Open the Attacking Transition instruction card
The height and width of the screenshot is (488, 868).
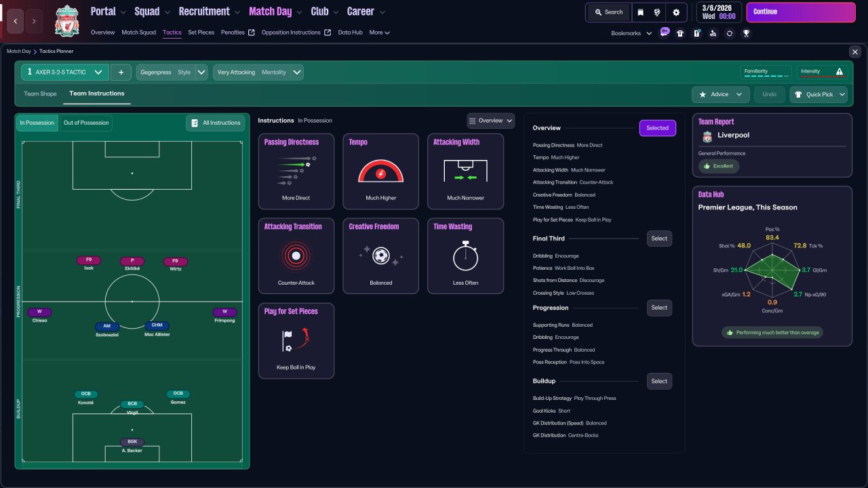pos(296,256)
